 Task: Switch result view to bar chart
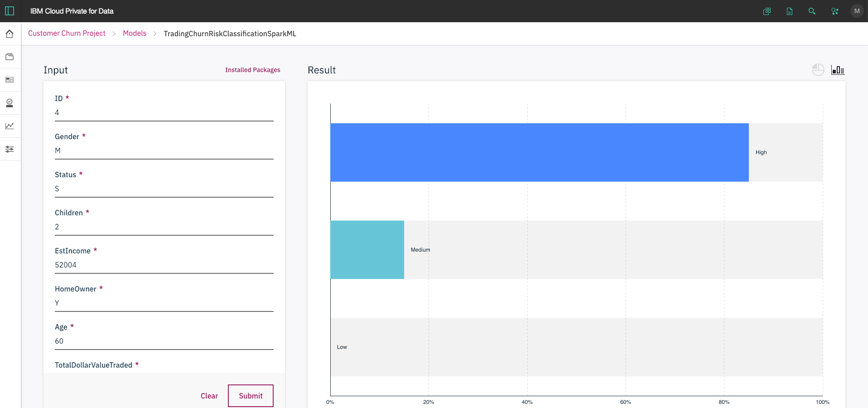tap(838, 70)
